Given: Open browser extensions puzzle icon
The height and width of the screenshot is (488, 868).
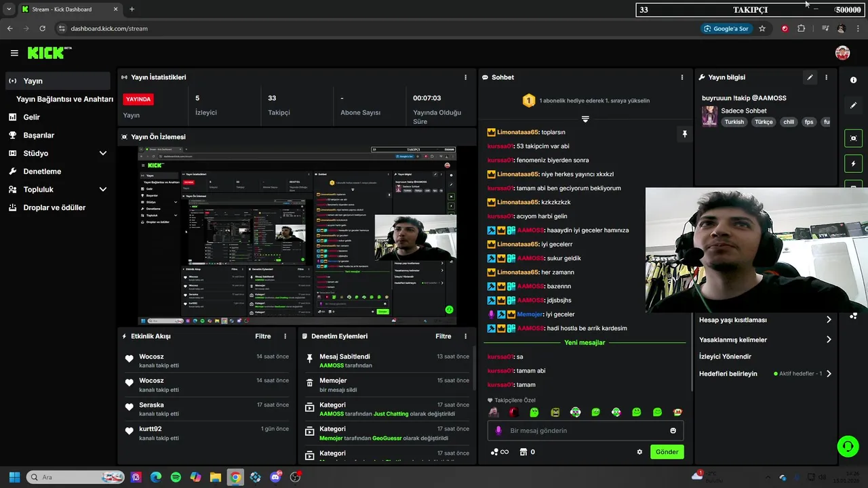Looking at the screenshot, I should coord(802,28).
